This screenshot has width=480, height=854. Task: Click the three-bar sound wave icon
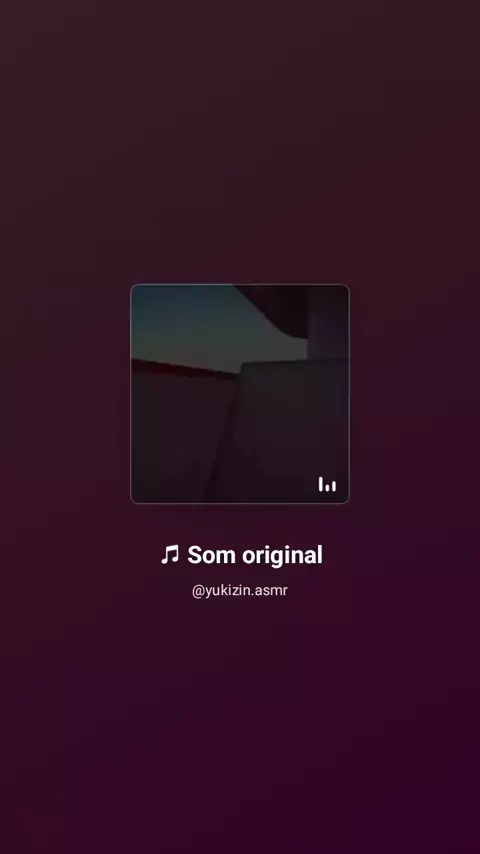327,484
